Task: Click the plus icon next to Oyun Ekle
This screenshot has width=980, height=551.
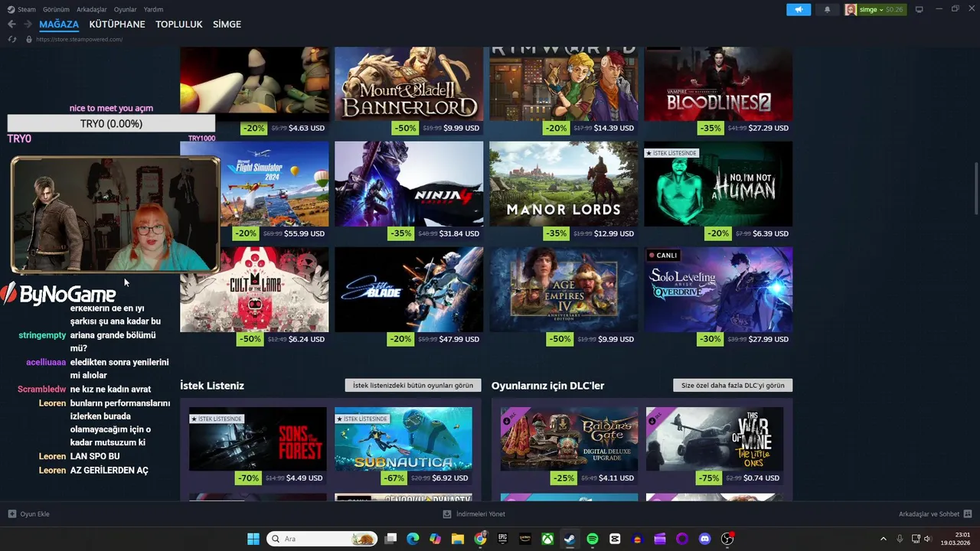Action: click(x=11, y=514)
